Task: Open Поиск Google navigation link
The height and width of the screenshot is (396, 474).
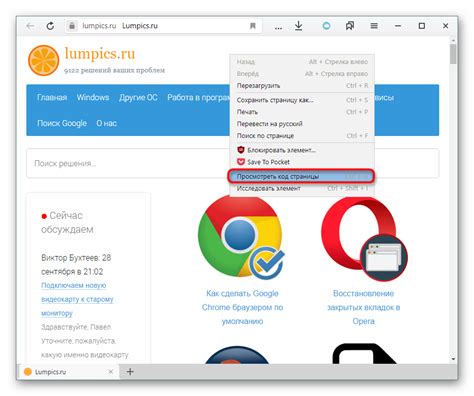Action: (62, 123)
